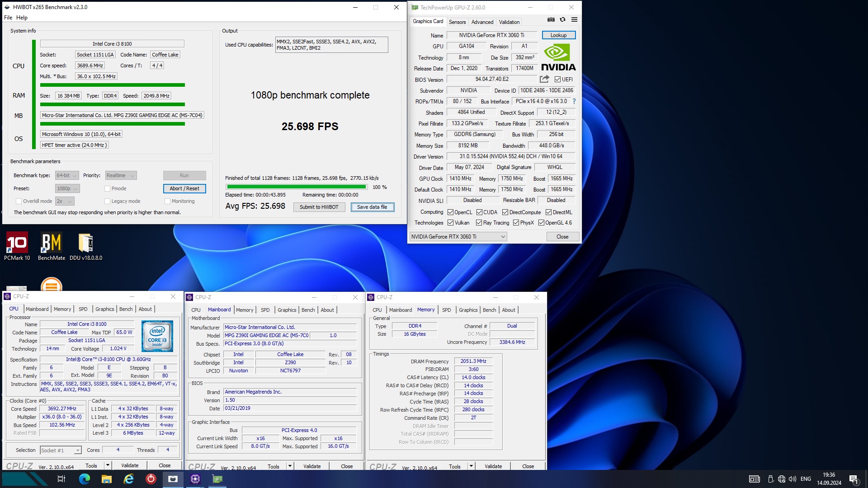The image size is (868, 488).
Task: Click Validate in CPU-Z Memory window
Action: pyautogui.click(x=493, y=466)
